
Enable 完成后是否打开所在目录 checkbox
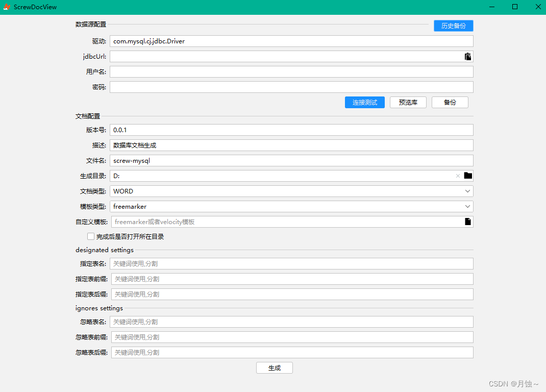[x=91, y=236]
